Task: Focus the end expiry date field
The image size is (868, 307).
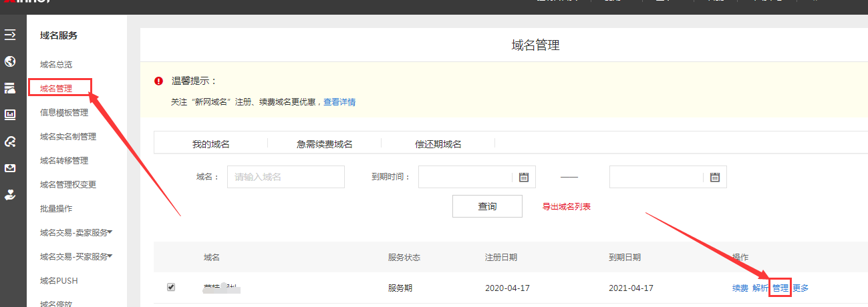Action: (668, 177)
